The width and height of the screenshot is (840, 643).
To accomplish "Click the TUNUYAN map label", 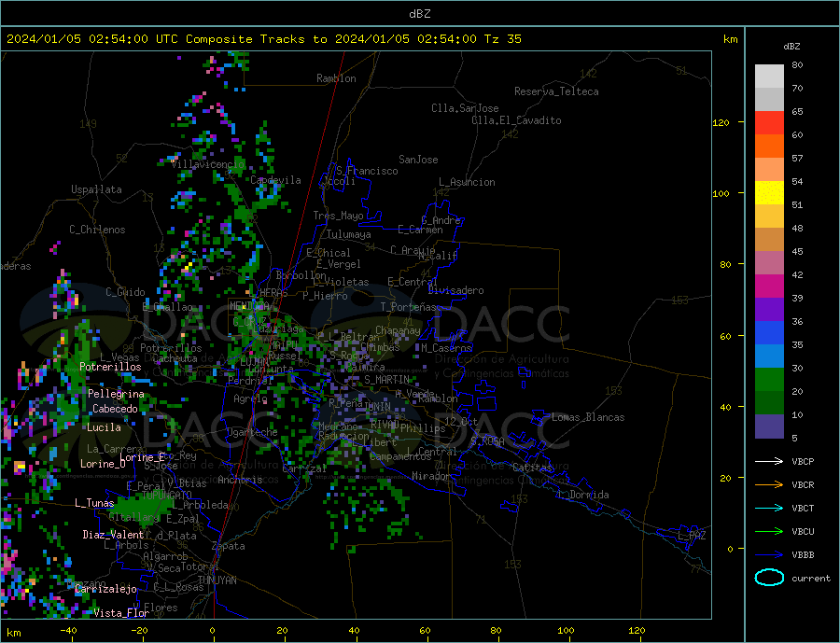I will pos(217,580).
